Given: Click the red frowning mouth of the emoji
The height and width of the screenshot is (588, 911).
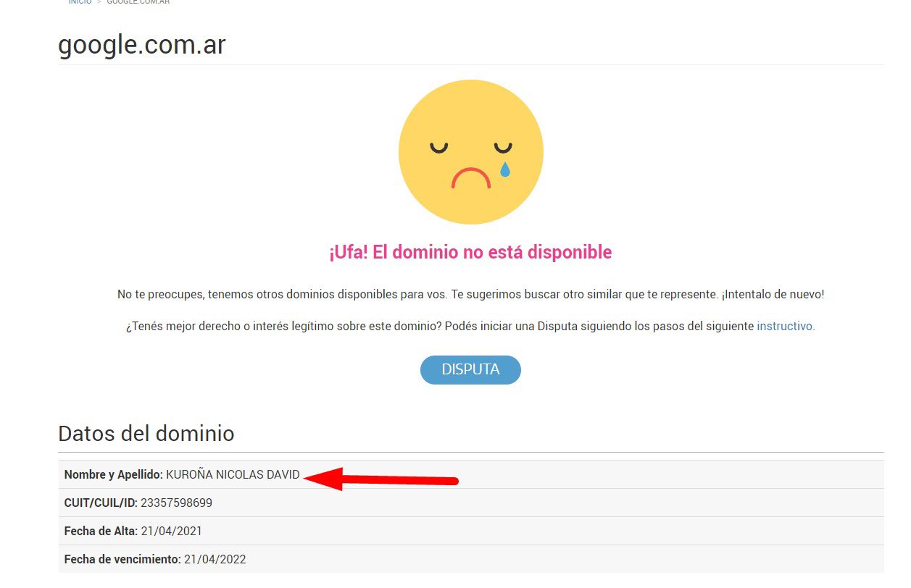Looking at the screenshot, I should 471,178.
